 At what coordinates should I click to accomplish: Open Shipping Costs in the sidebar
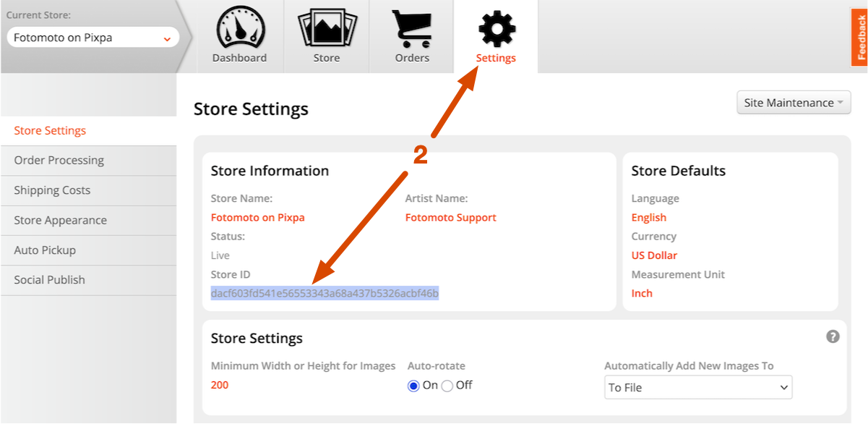pyautogui.click(x=52, y=190)
